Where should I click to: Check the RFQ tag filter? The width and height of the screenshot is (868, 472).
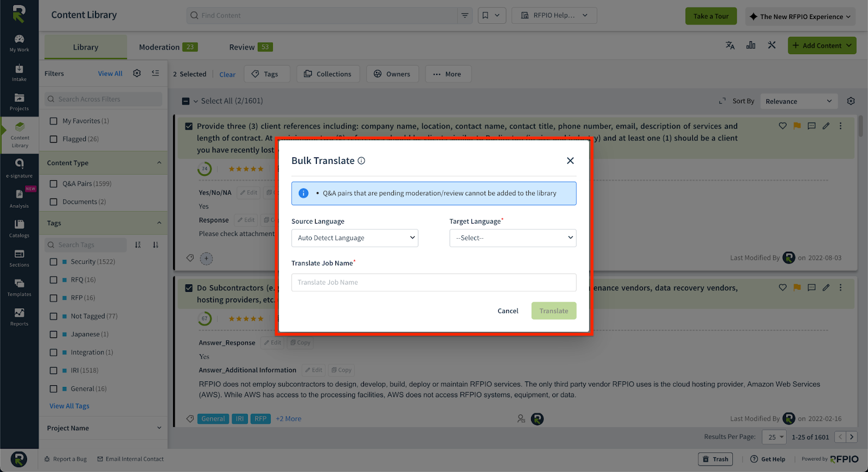(x=53, y=280)
